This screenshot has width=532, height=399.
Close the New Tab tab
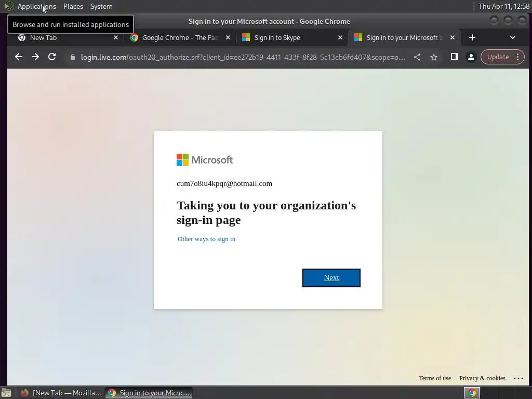[116, 37]
